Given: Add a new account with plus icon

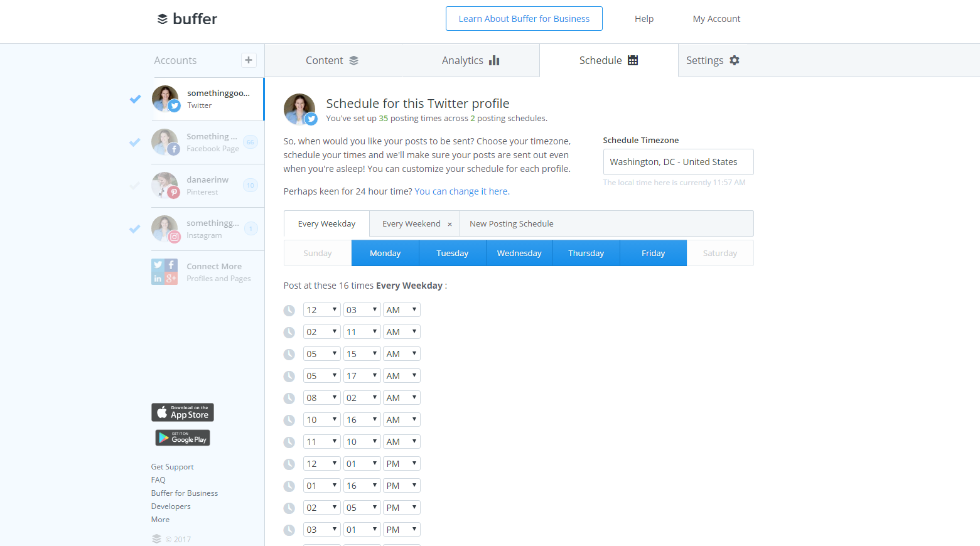Looking at the screenshot, I should pyautogui.click(x=249, y=60).
